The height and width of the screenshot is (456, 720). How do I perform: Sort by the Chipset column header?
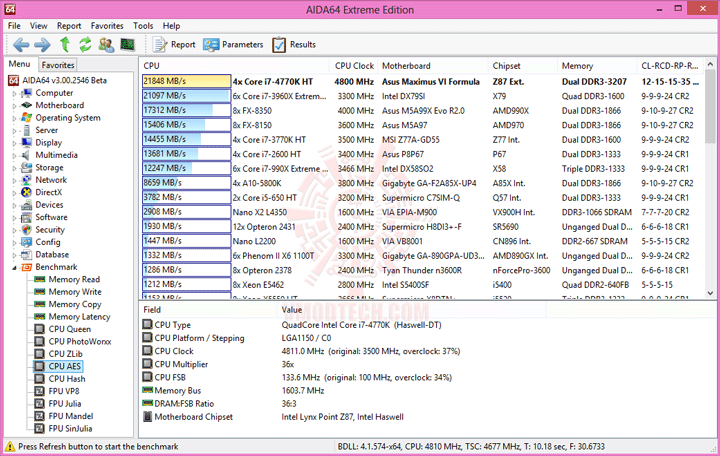523,66
